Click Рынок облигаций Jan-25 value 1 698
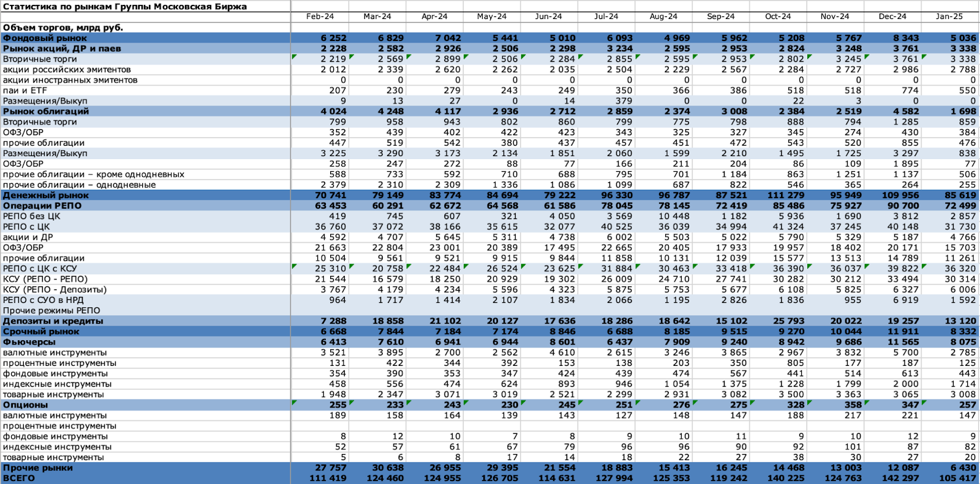Image resolution: width=980 pixels, height=484 pixels. tap(963, 111)
